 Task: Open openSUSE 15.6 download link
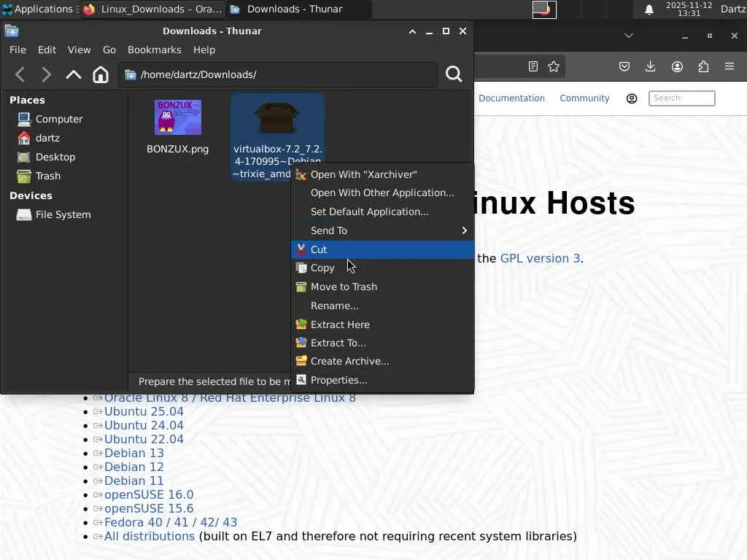tap(149, 508)
